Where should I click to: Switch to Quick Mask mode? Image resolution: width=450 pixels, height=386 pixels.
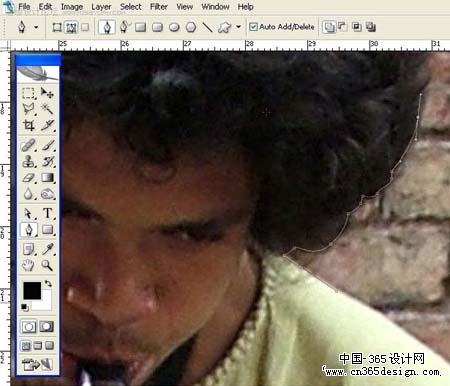pyautogui.click(x=46, y=327)
